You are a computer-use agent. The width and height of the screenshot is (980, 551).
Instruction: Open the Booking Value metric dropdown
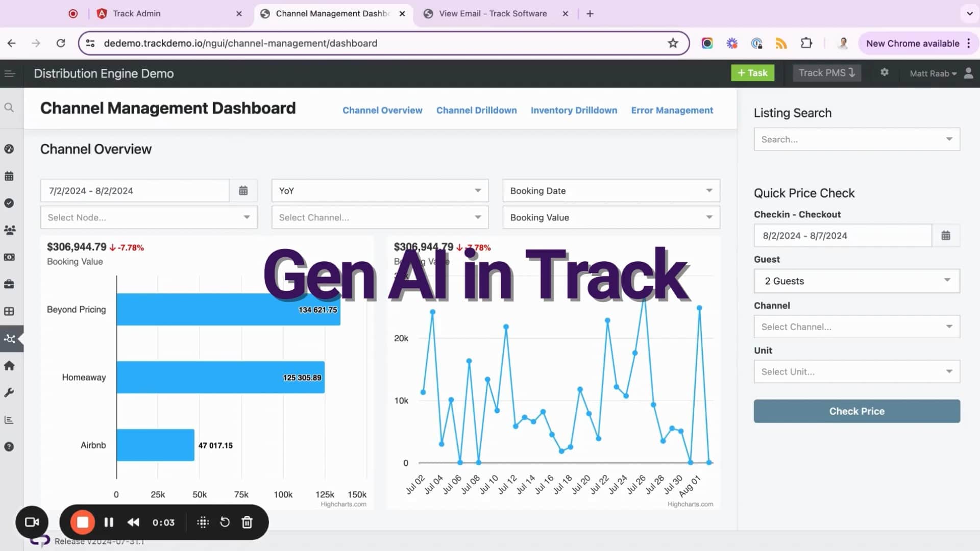pyautogui.click(x=611, y=217)
